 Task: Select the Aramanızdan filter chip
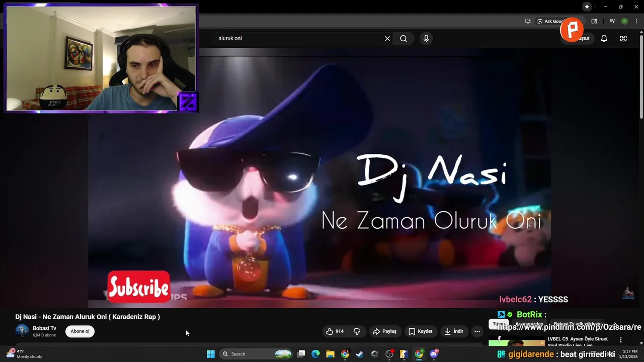[x=529, y=324]
